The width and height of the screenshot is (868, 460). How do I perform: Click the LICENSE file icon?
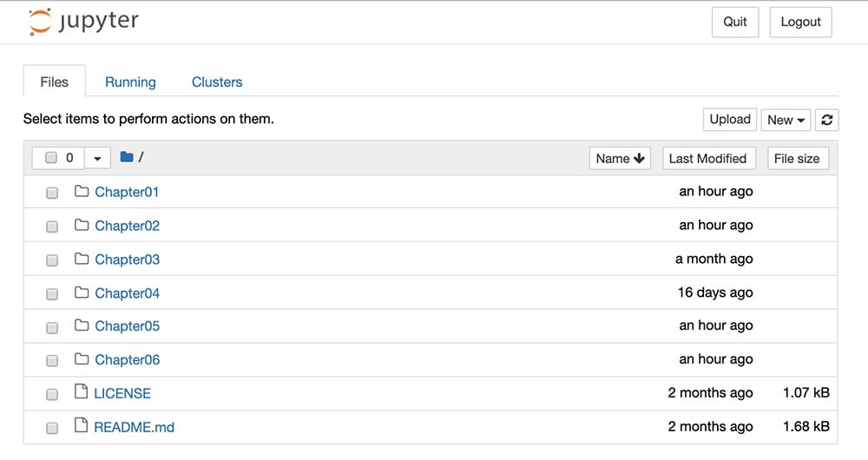(x=82, y=392)
